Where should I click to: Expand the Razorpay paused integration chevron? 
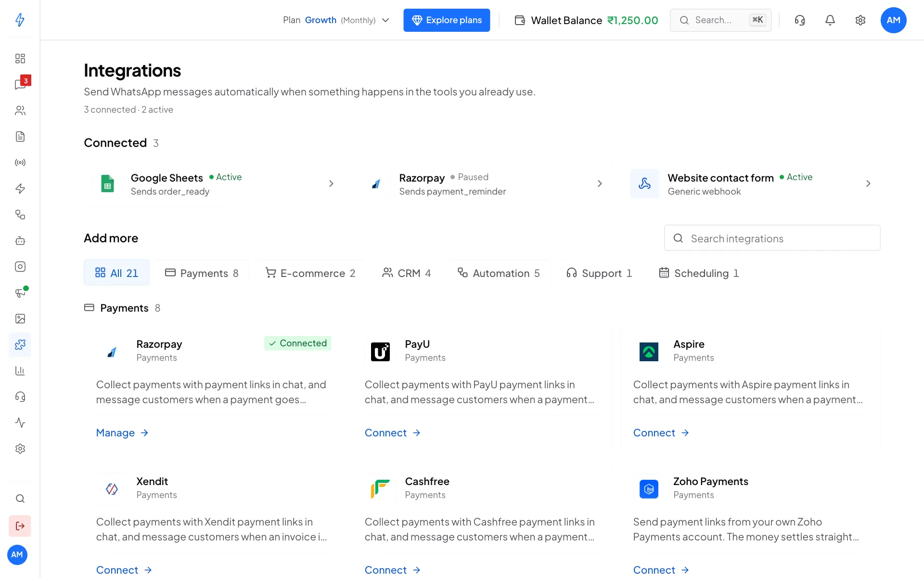click(600, 184)
